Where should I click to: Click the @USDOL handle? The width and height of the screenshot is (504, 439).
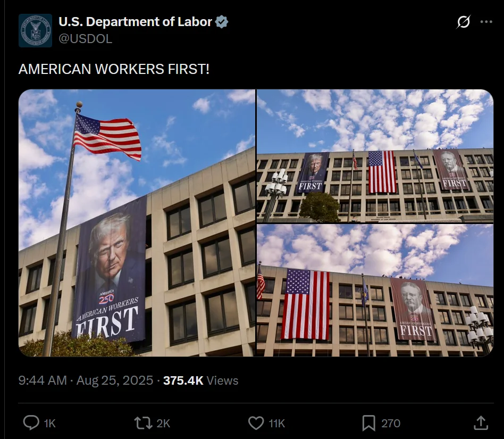tap(86, 39)
